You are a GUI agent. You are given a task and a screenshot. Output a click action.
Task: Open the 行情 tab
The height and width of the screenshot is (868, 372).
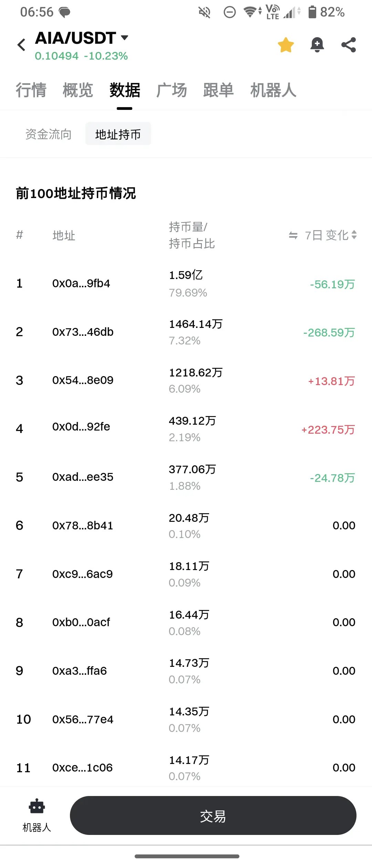(x=31, y=90)
